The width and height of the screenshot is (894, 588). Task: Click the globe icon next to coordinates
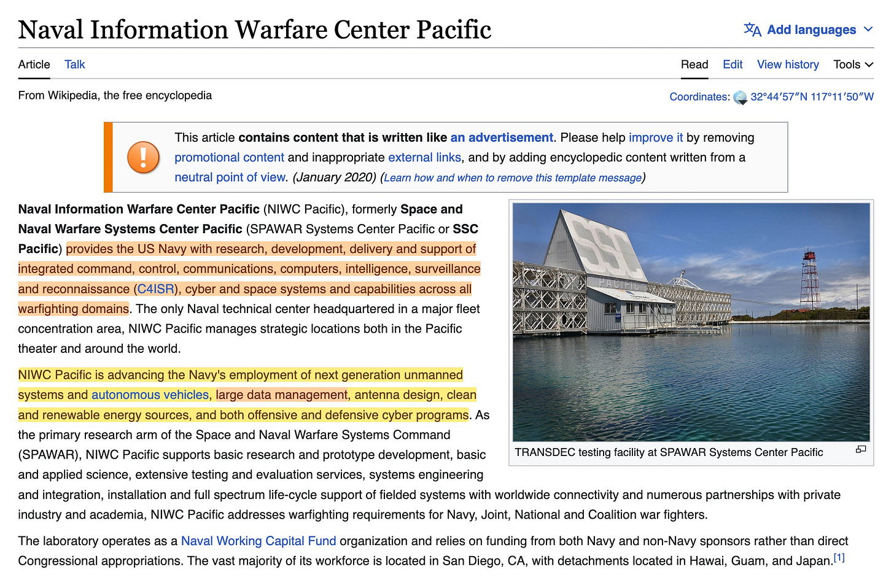(x=740, y=97)
